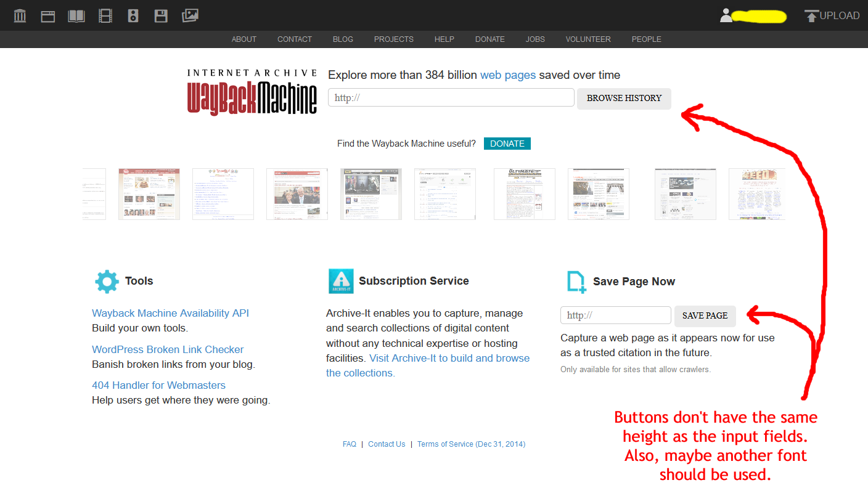
Task: Open the FAQ footer link
Action: 350,444
